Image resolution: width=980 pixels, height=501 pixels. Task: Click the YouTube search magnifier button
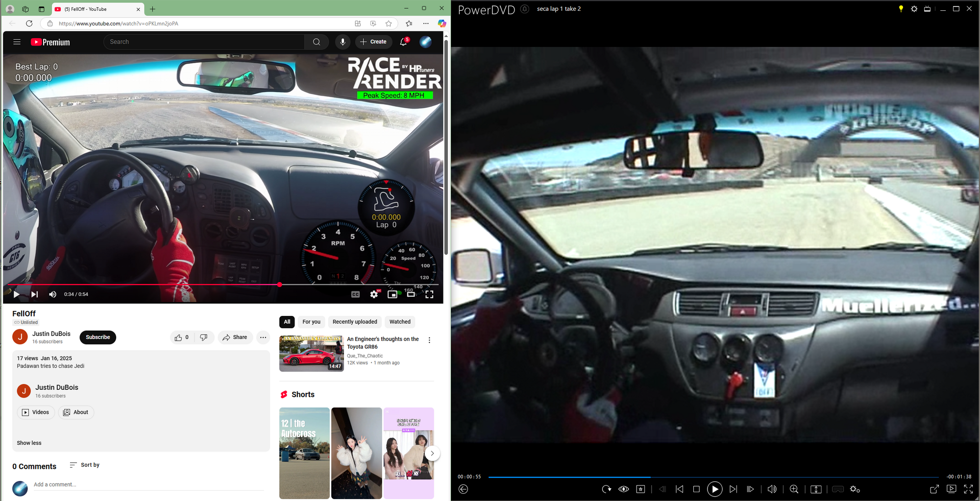(x=317, y=42)
